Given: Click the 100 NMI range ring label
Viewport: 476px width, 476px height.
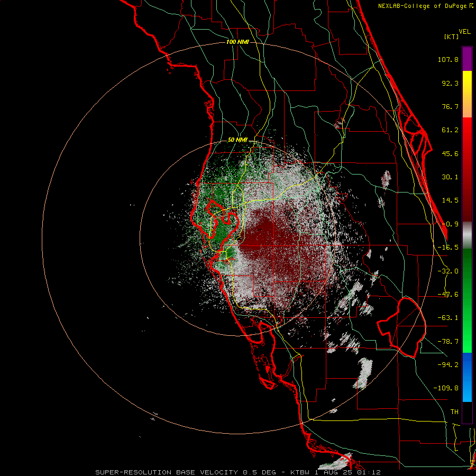Looking at the screenshot, I should [237, 42].
